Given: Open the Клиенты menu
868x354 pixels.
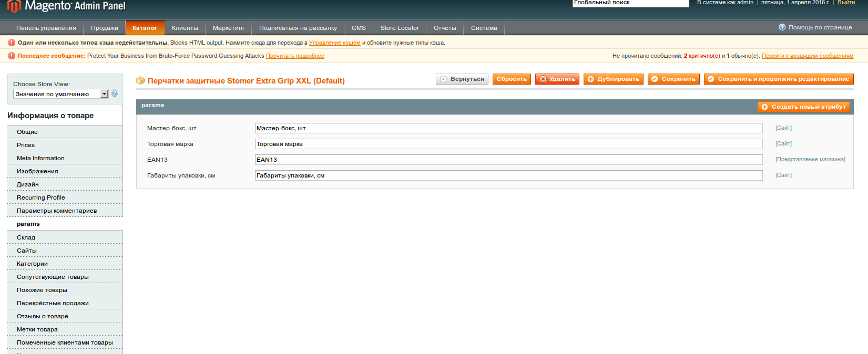Looking at the screenshot, I should 185,28.
